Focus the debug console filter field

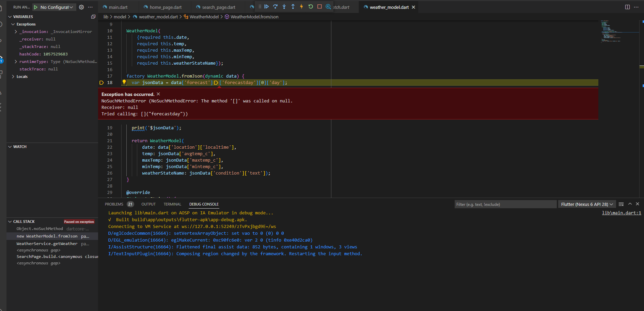click(x=505, y=204)
